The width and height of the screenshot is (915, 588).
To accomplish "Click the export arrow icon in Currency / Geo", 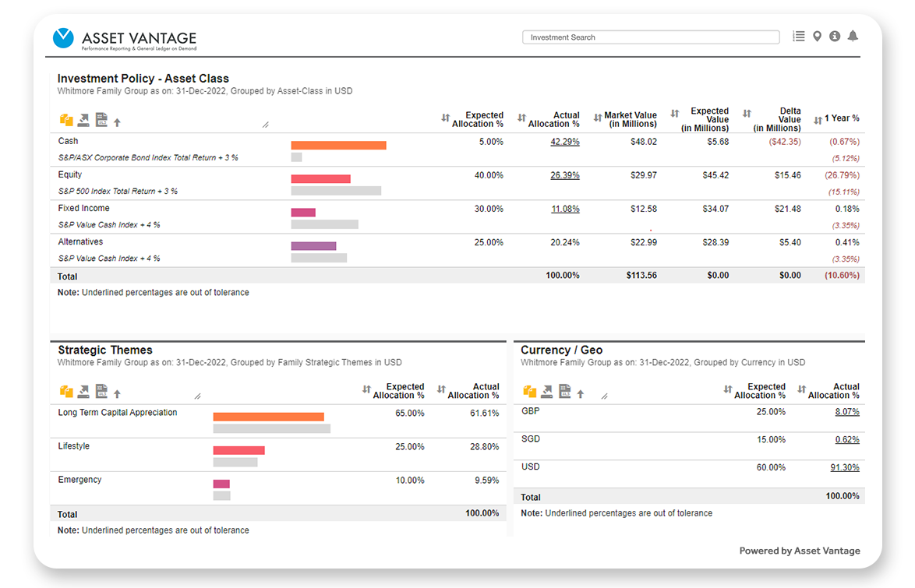I will coord(547,392).
